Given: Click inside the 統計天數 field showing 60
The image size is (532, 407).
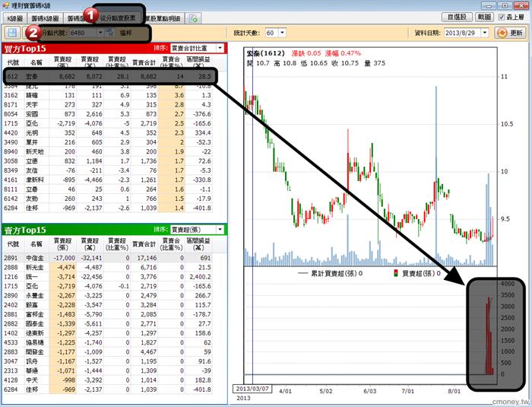Looking at the screenshot, I should (272, 33).
